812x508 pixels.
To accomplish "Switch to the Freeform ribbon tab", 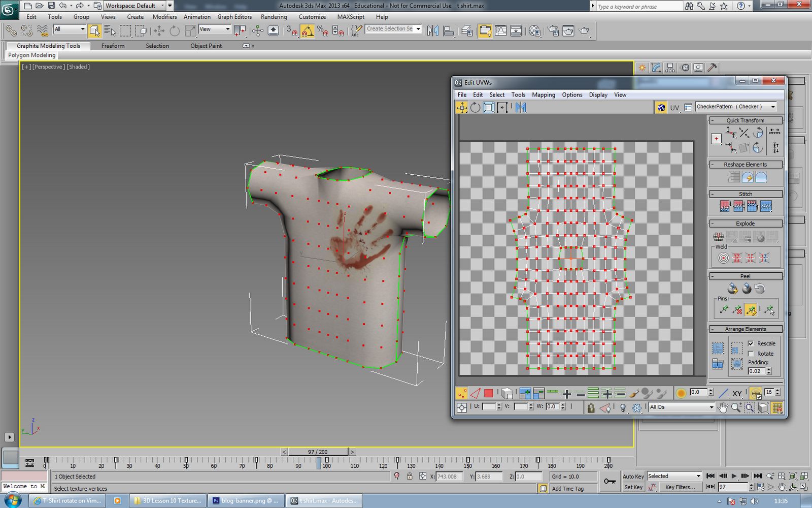I will pos(113,46).
